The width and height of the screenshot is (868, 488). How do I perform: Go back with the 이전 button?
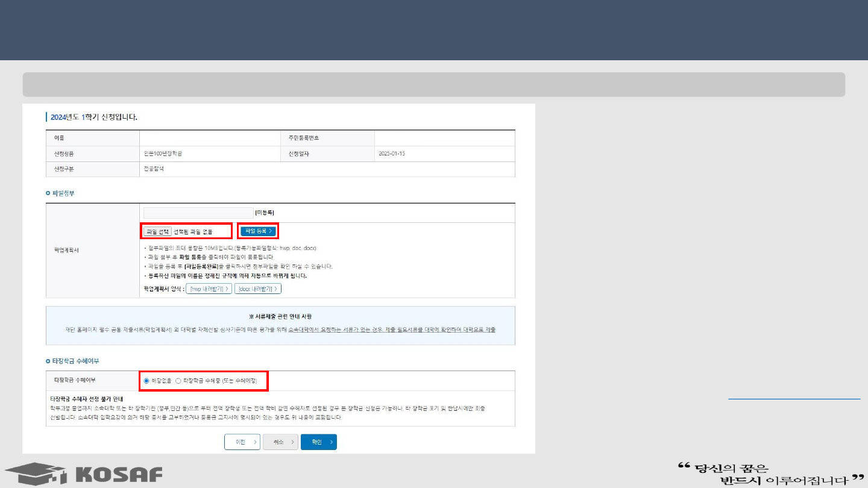tap(242, 442)
